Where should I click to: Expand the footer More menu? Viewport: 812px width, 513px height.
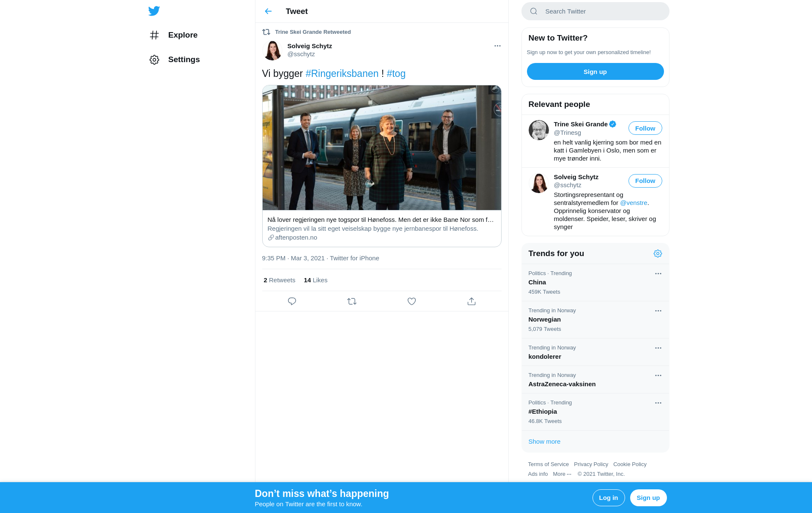point(562,474)
